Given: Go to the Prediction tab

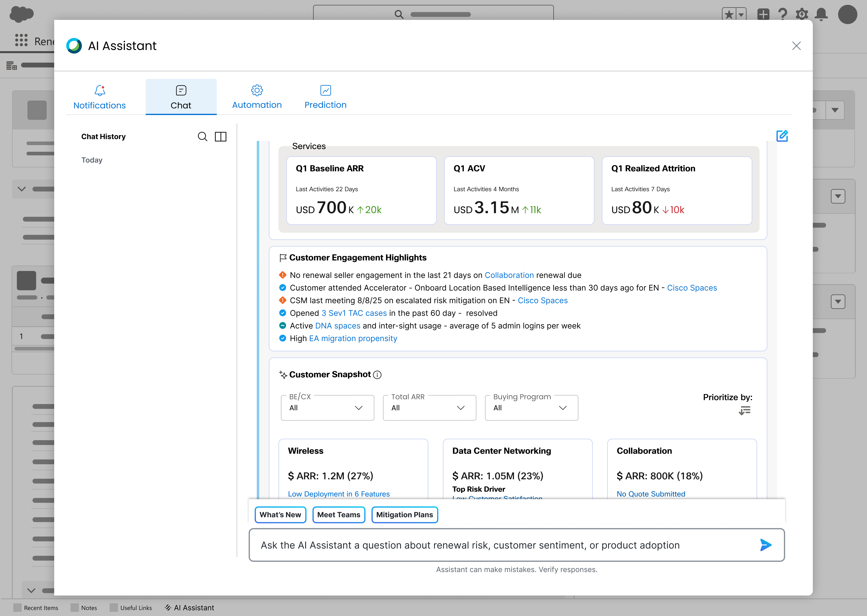Looking at the screenshot, I should 325,97.
